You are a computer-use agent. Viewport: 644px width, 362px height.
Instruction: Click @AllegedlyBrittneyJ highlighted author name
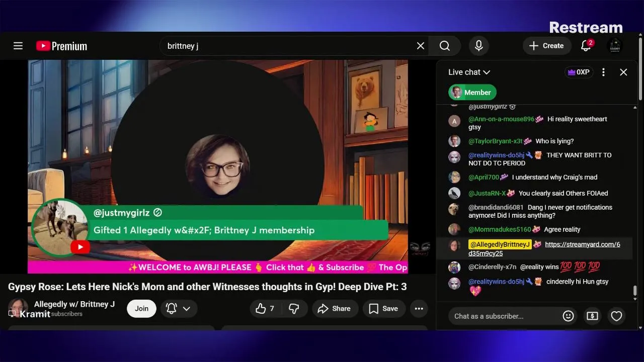point(500,244)
